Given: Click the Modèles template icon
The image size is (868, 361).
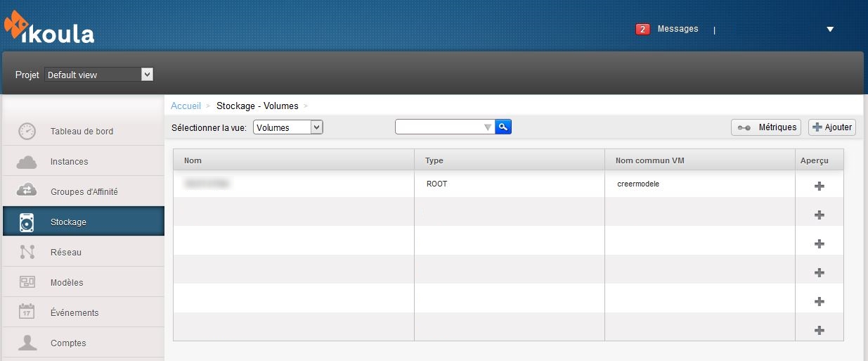Looking at the screenshot, I should (x=27, y=282).
